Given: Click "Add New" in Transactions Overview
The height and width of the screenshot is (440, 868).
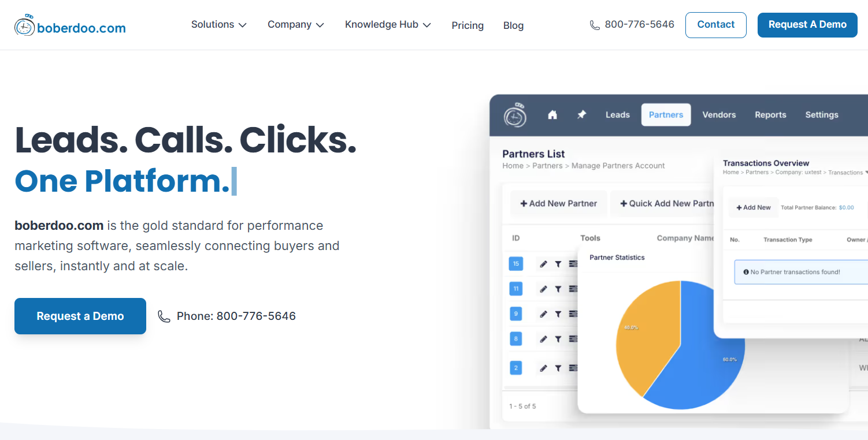Looking at the screenshot, I should click(x=754, y=208).
